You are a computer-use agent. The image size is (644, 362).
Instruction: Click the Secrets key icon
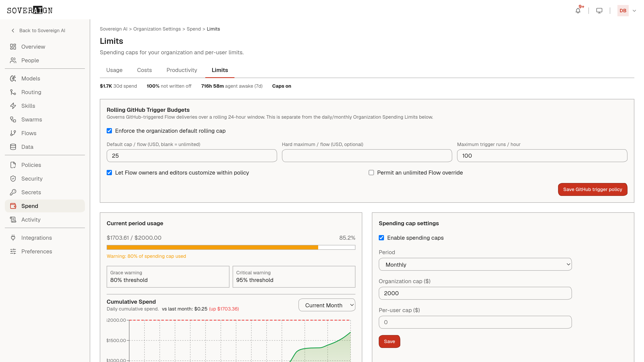[13, 192]
